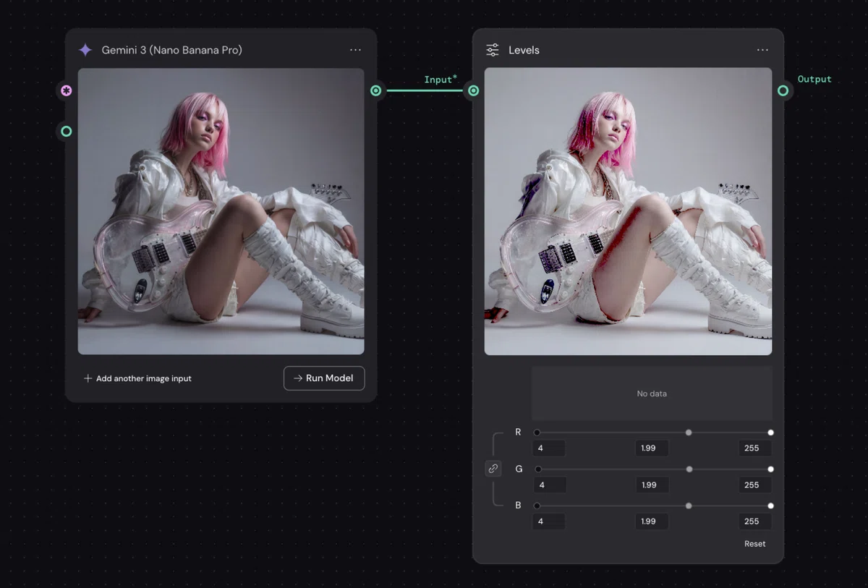
Task: Click the G channel label
Action: pos(519,469)
